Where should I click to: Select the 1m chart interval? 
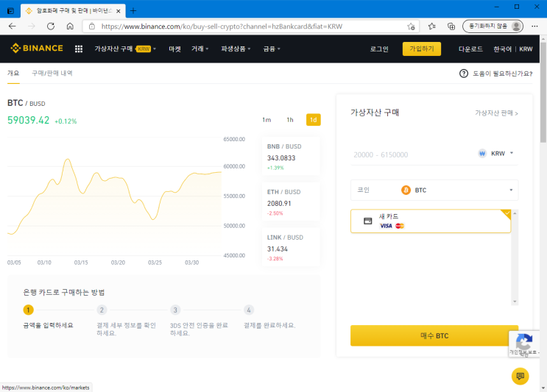click(x=267, y=120)
